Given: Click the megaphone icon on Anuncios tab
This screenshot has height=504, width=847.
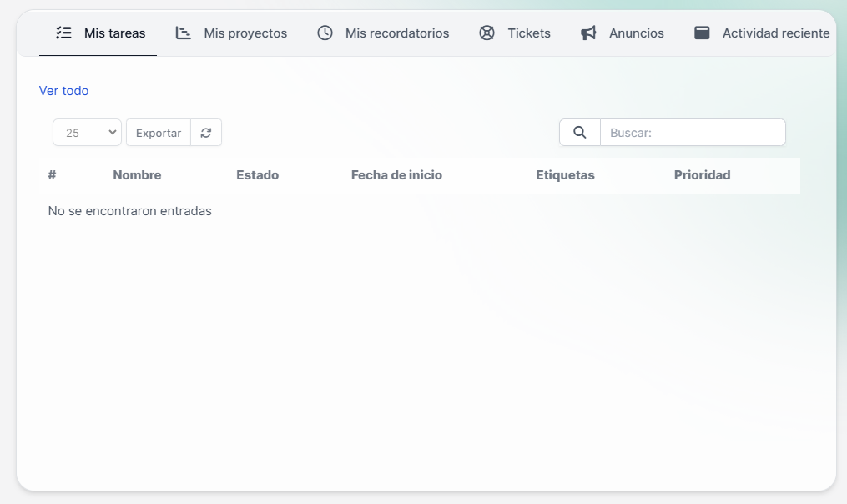Looking at the screenshot, I should (588, 33).
